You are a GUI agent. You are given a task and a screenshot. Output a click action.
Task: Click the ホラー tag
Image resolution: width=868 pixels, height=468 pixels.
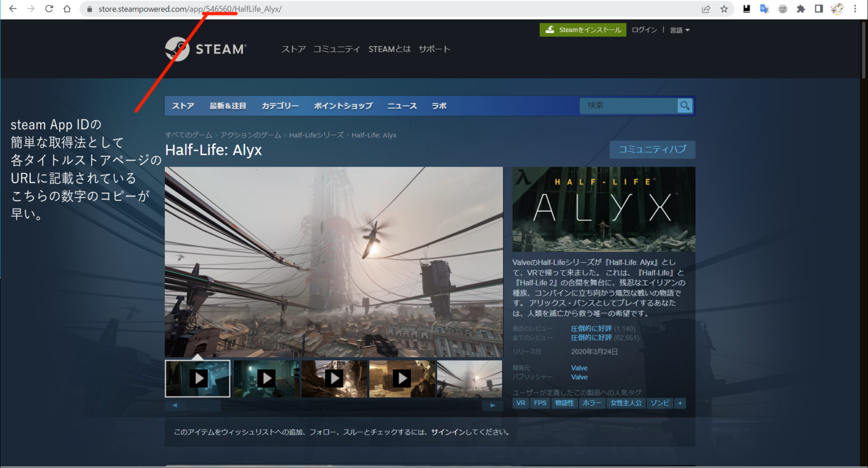click(592, 403)
